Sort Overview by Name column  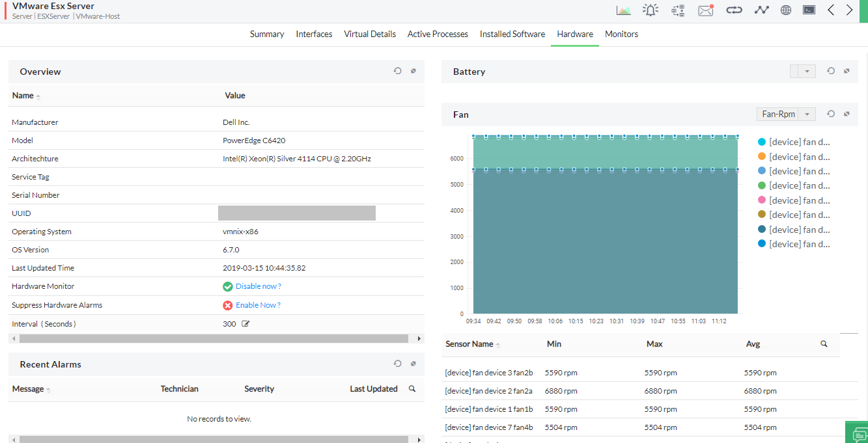[23, 96]
